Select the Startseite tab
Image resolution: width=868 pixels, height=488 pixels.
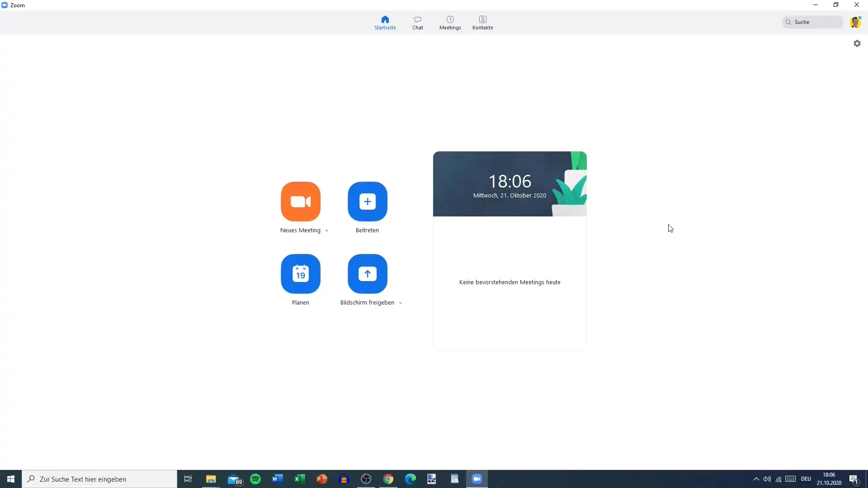pos(385,23)
